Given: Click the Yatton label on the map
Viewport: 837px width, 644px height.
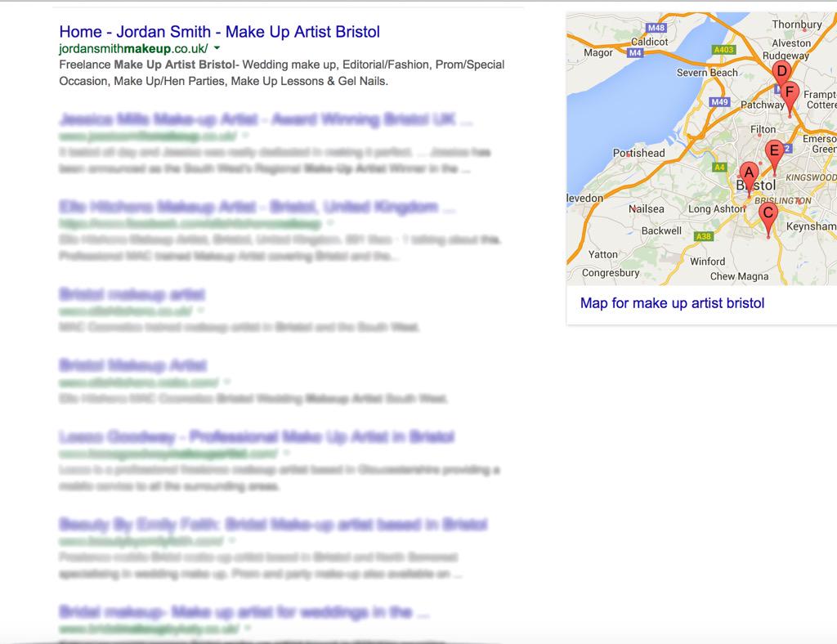Looking at the screenshot, I should pyautogui.click(x=602, y=254).
